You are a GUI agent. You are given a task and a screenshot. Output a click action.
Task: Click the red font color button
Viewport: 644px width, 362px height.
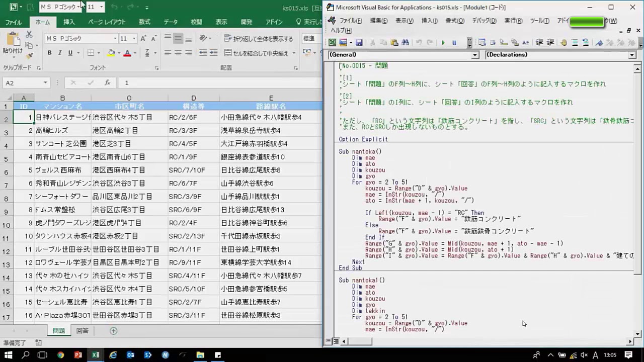[127, 53]
